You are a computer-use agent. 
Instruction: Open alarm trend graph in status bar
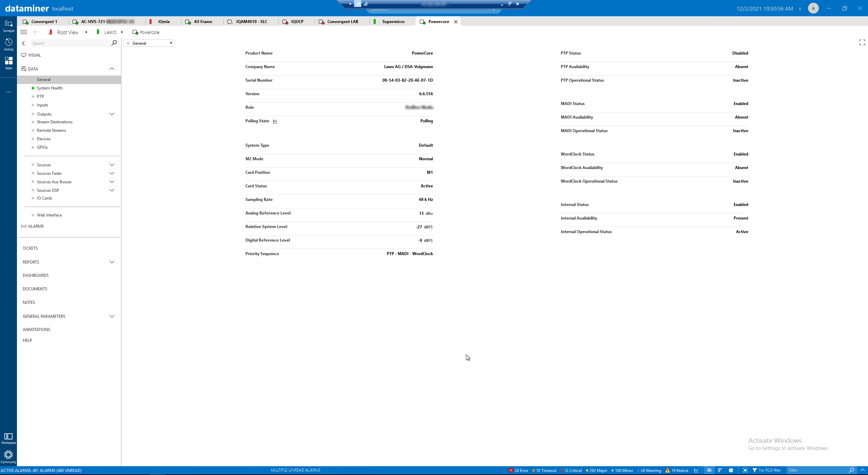point(696,470)
